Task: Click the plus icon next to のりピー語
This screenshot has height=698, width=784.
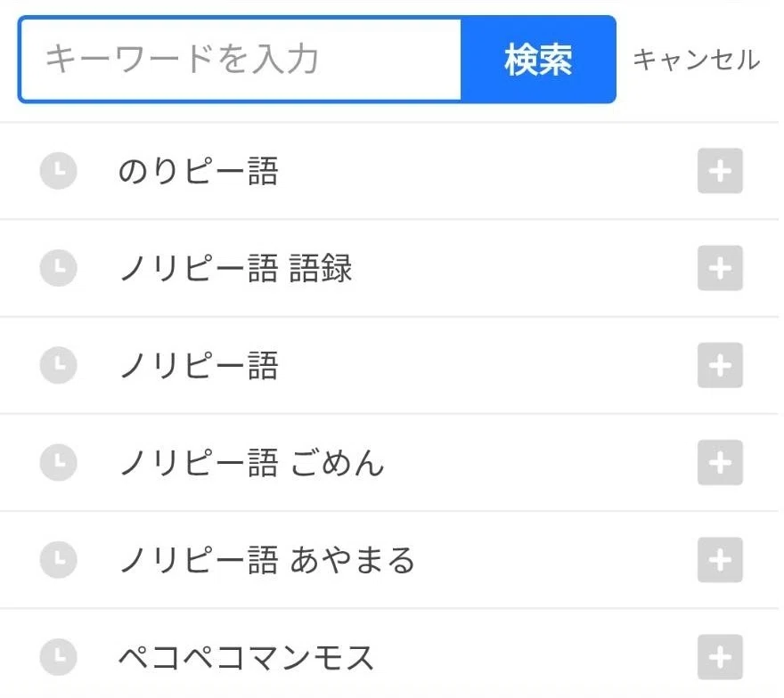Action: point(720,171)
